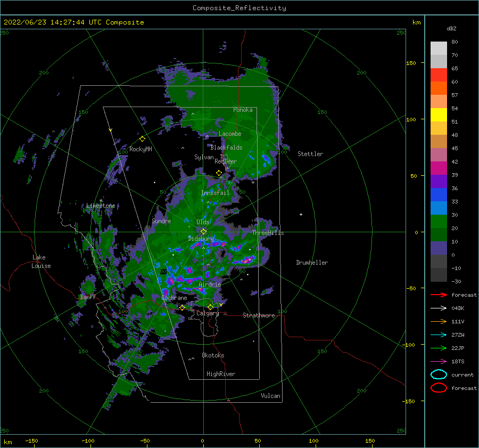Image resolution: width=479 pixels, height=448 pixels.
Task: Select the orange 111V arrow legend icon
Action: pos(439,321)
